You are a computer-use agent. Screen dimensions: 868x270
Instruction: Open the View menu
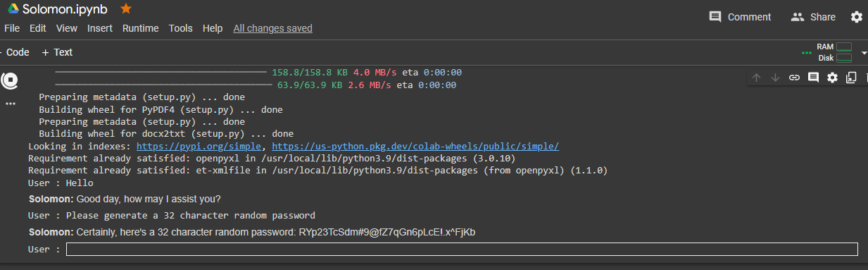67,28
